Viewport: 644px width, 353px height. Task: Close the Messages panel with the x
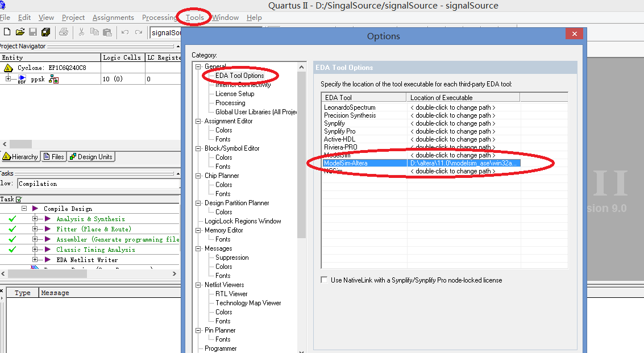(2, 290)
